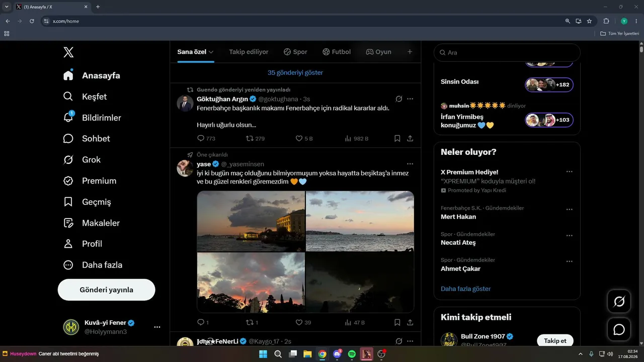Open more options for Mert Hakan trend
Screen dimensions: 644x362
coord(569,210)
